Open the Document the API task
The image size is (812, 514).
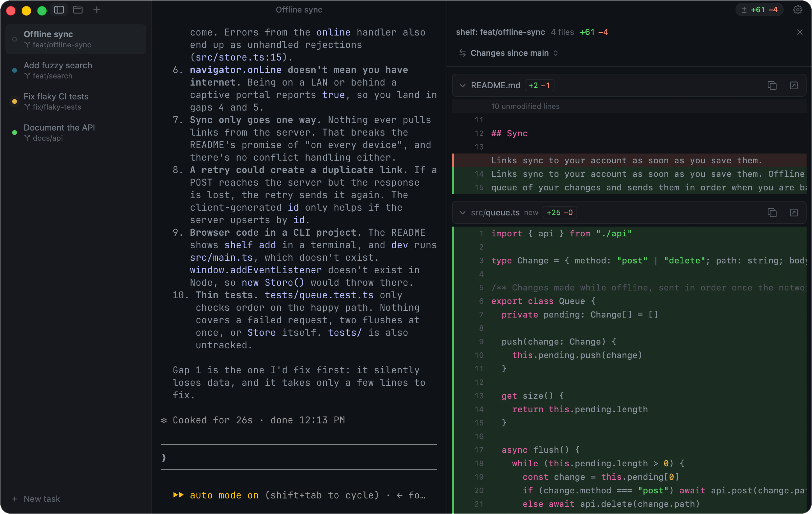coord(76,133)
